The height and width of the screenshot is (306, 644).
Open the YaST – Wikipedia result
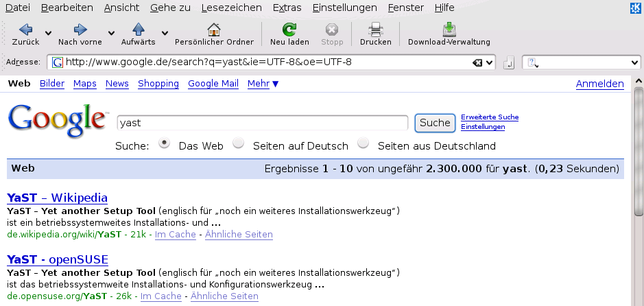tap(57, 198)
